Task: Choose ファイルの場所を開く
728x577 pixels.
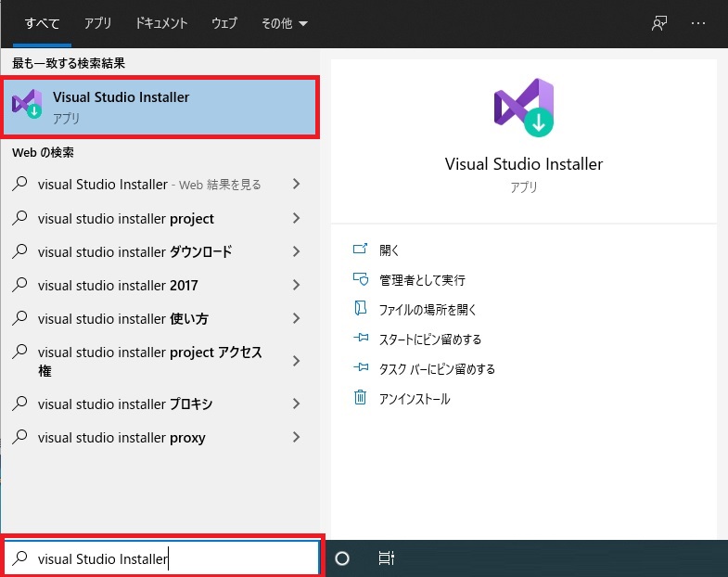Action: [428, 310]
